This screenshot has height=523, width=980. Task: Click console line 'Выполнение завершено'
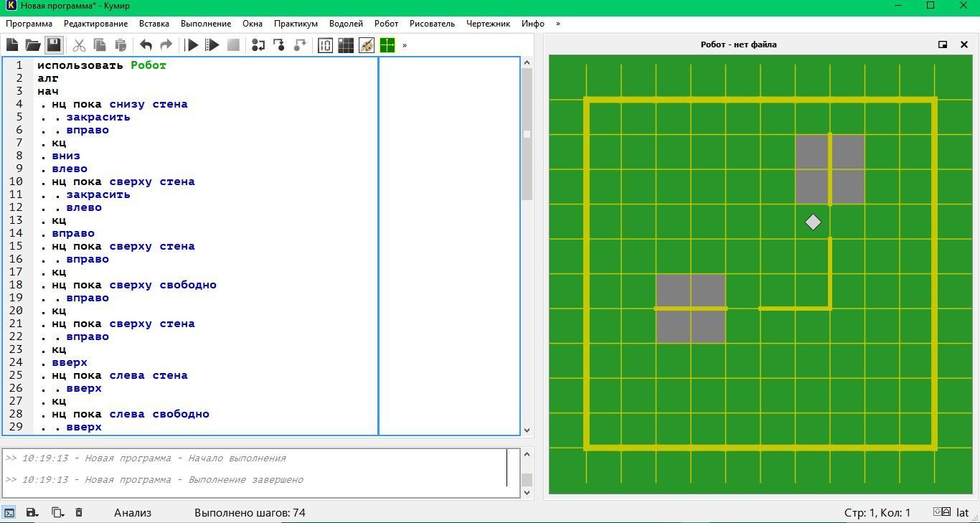tap(154, 479)
